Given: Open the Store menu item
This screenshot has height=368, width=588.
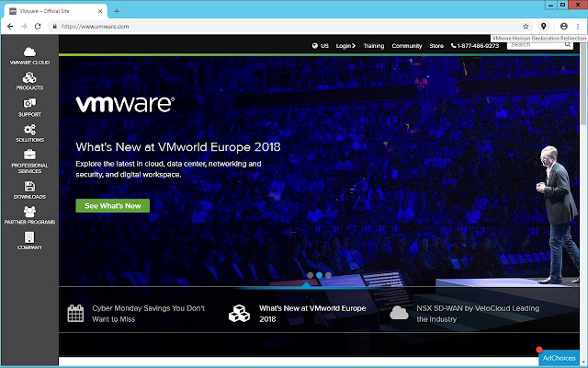Looking at the screenshot, I should (436, 46).
